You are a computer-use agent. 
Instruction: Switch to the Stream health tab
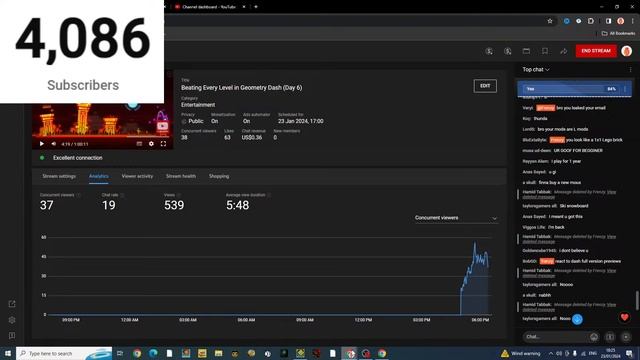(x=181, y=176)
